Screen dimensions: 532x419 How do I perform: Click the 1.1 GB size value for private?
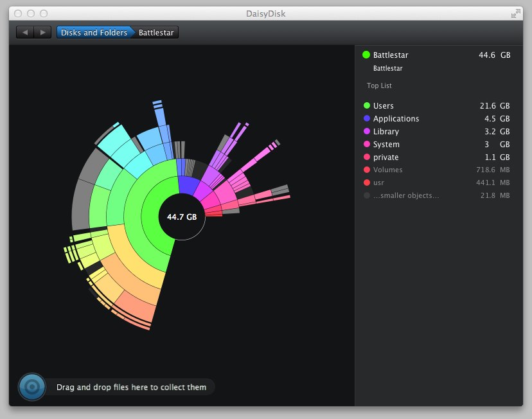pos(497,157)
